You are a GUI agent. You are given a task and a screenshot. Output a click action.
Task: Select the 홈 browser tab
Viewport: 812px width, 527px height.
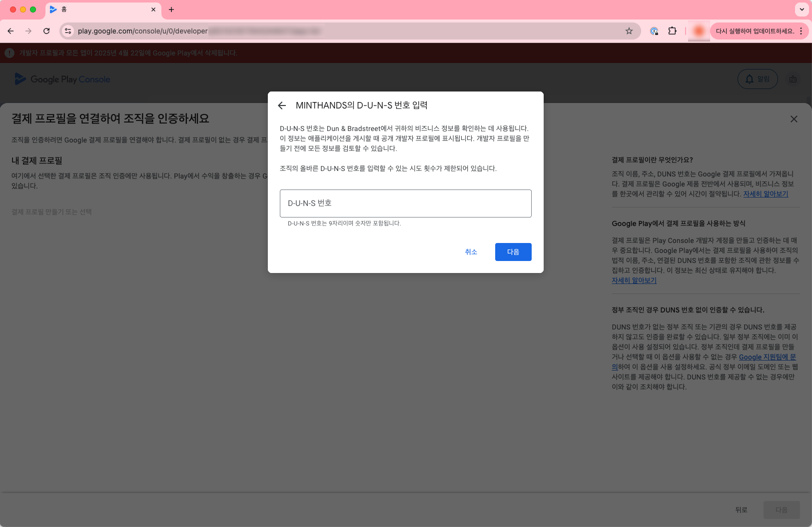103,9
